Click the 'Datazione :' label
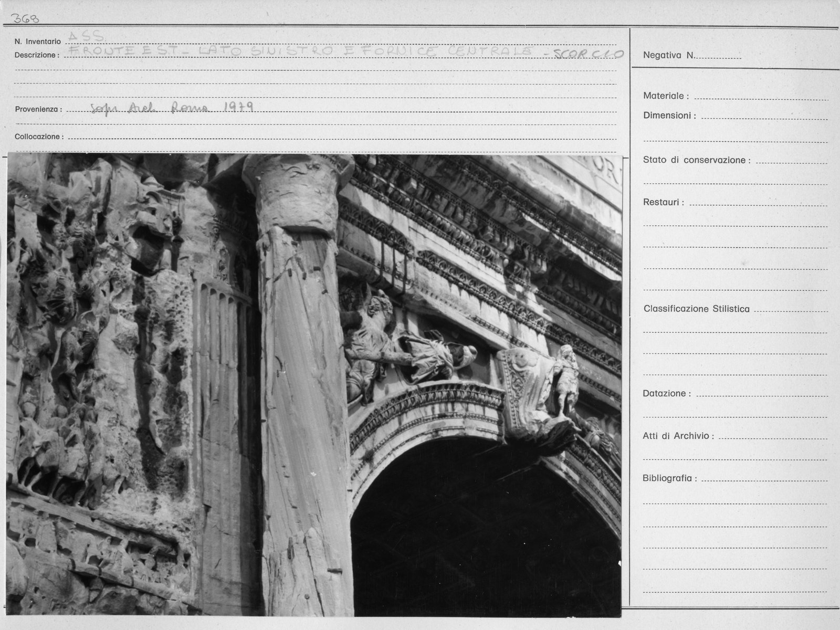The image size is (840, 630). 667,394
